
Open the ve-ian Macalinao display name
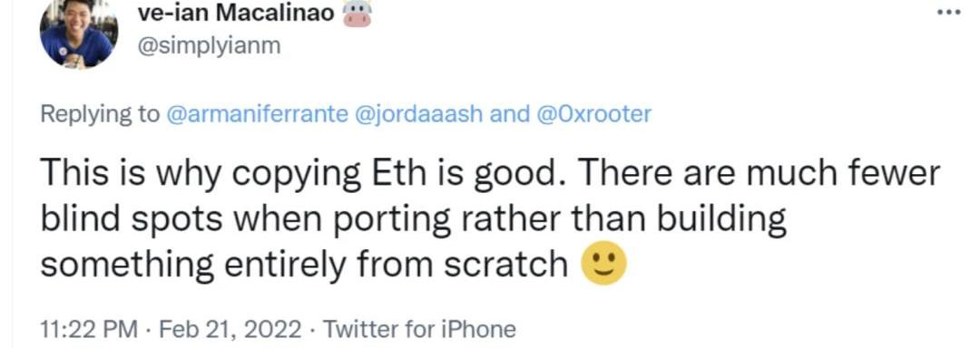pyautogui.click(x=236, y=14)
